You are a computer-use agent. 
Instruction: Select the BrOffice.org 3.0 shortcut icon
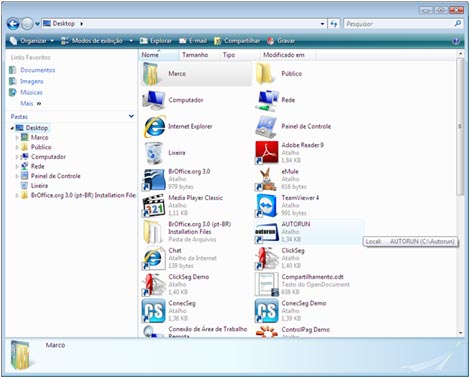154,179
